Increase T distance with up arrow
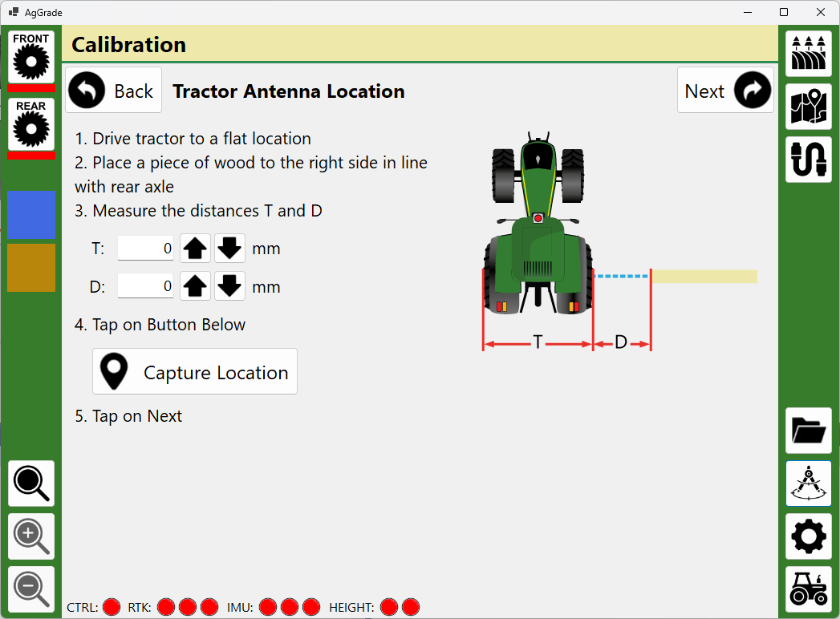The height and width of the screenshot is (619, 840). point(195,249)
